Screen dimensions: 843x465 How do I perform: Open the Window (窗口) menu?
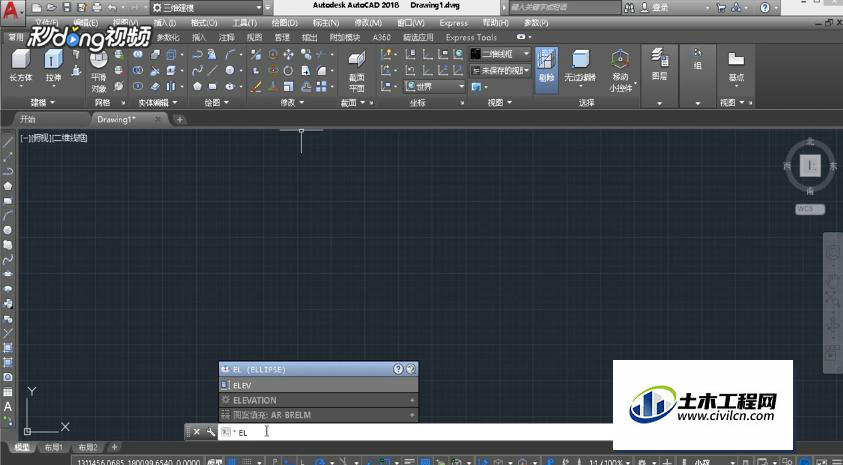click(x=411, y=23)
